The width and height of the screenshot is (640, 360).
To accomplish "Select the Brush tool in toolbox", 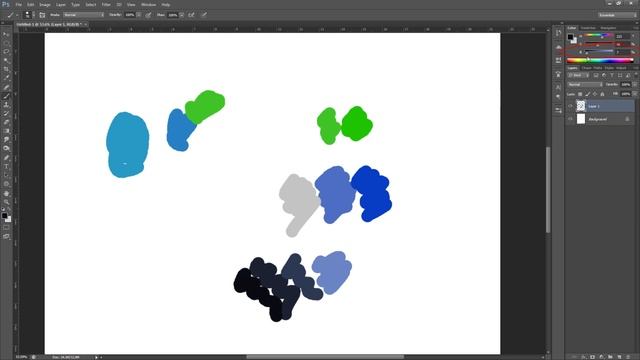I will [6, 96].
